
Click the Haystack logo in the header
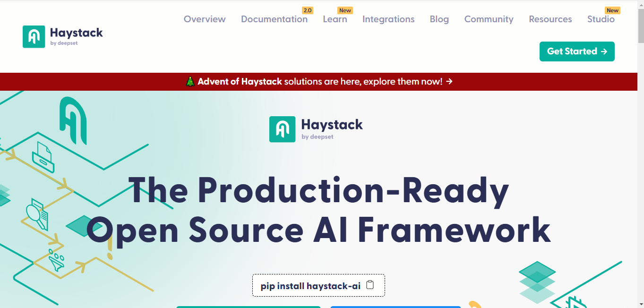(63, 37)
